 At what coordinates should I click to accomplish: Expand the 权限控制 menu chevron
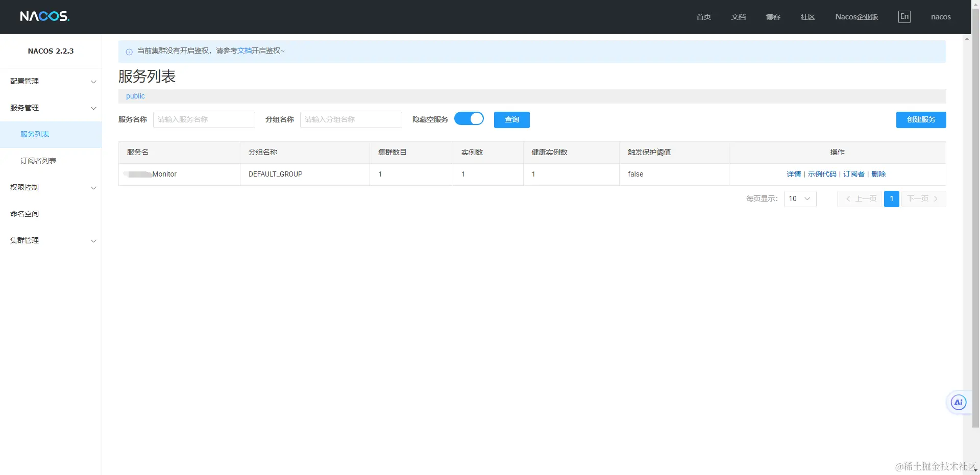coord(93,188)
